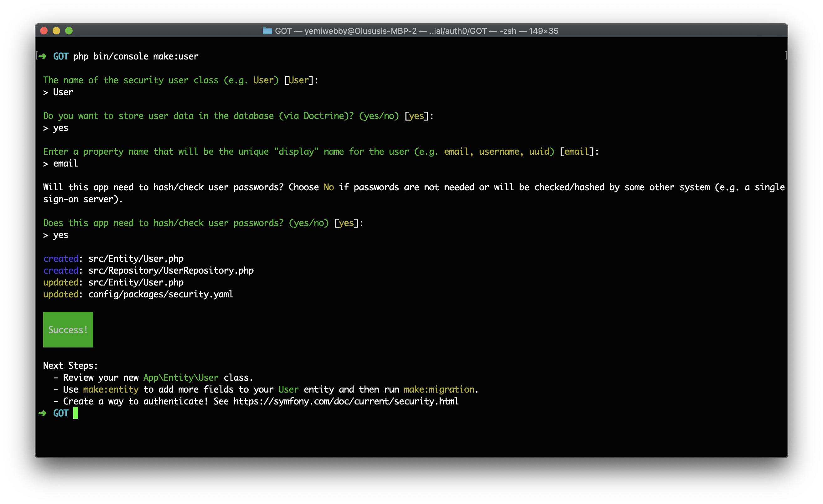
Task: Click the yellow minimize window button
Action: coord(56,31)
